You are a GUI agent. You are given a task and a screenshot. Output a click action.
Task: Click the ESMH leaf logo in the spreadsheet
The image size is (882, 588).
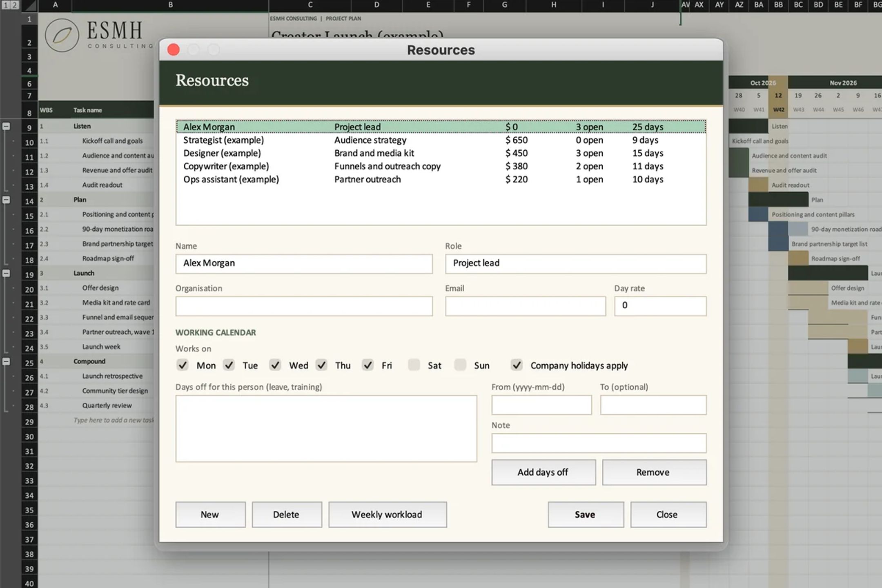62,35
